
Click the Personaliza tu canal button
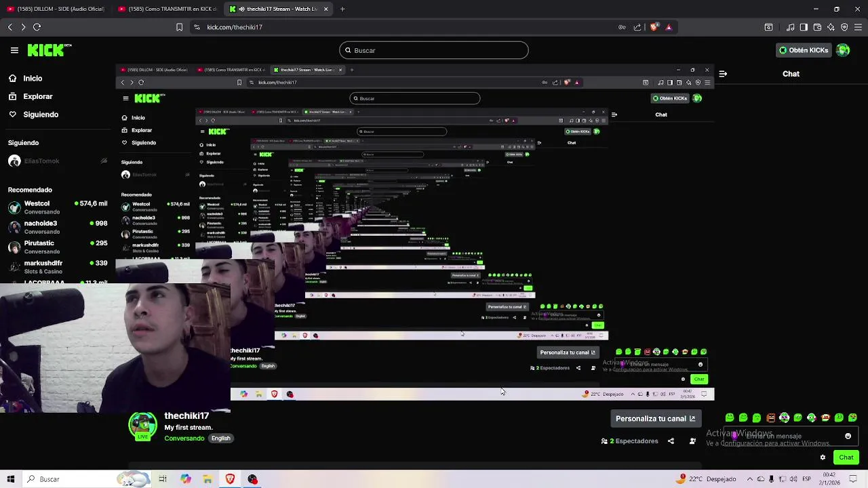655,418
